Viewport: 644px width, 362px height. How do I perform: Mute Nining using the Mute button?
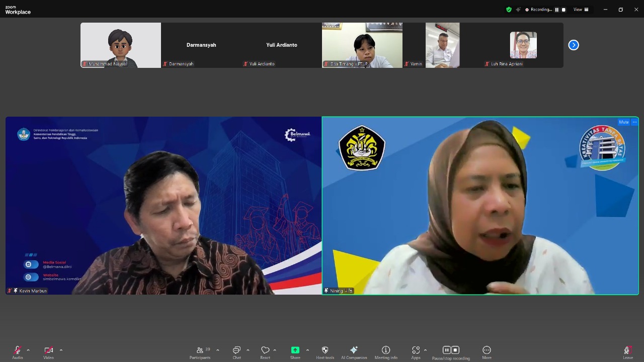(624, 122)
